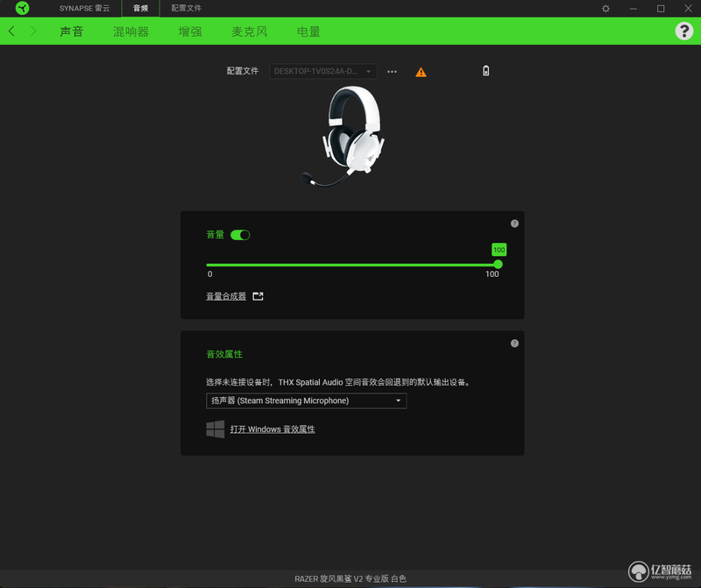Click the 音效属性 section heading
Viewport: 701px width, 588px height.
point(224,354)
